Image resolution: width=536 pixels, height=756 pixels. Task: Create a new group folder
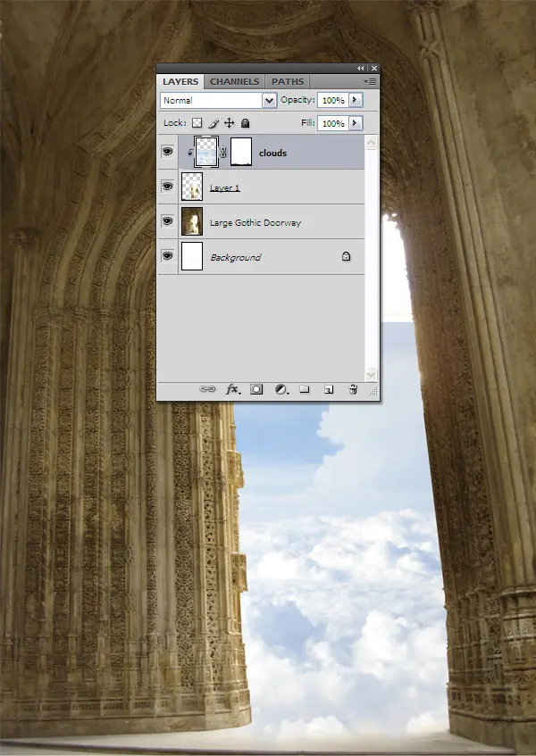[305, 388]
